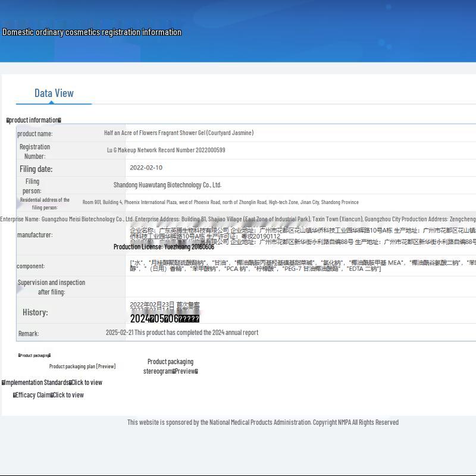
Task: Preview the product packaging plan
Action: [x=82, y=367]
